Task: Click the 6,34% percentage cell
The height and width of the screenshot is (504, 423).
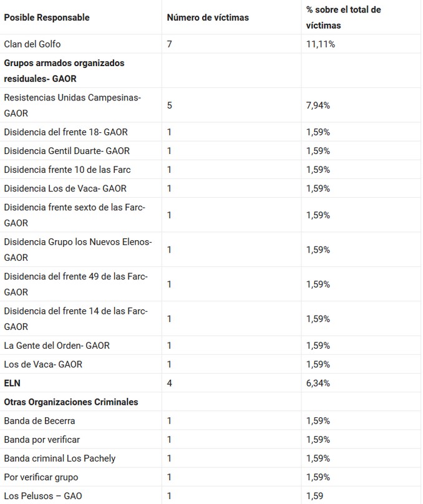Action: point(318,383)
